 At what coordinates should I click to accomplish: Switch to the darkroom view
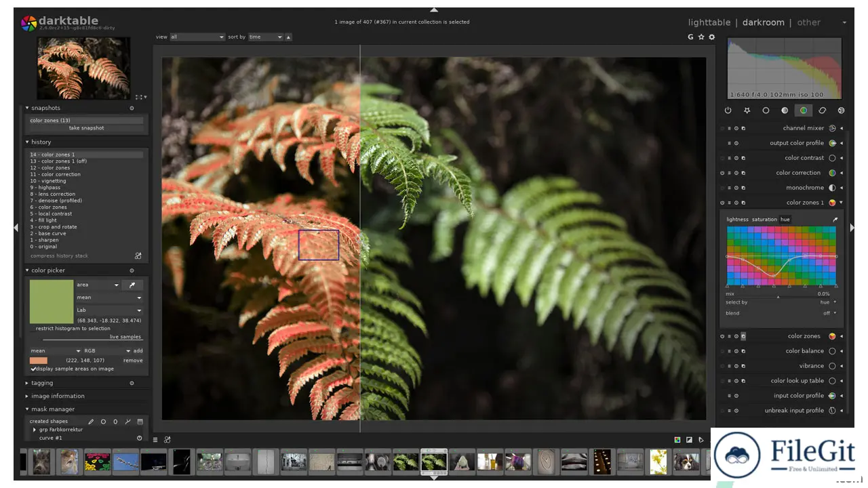(763, 22)
